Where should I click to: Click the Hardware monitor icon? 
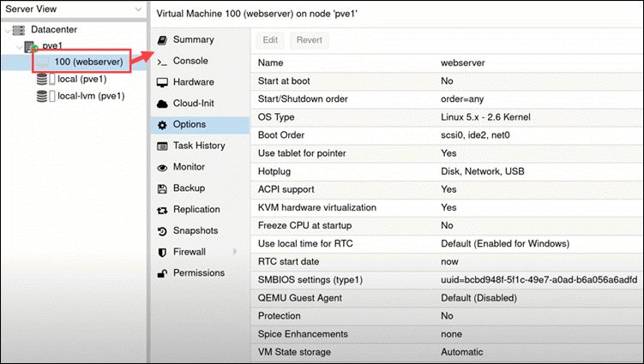point(162,83)
